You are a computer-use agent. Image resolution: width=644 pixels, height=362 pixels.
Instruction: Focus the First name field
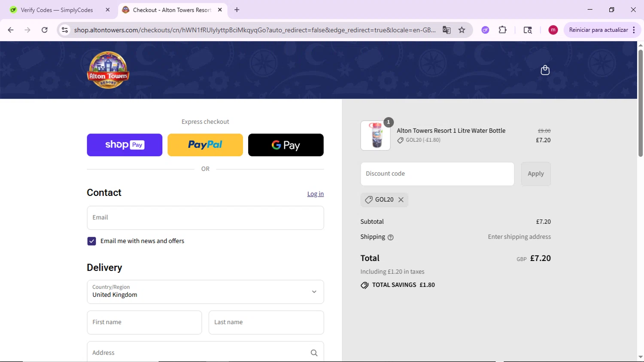pos(144,322)
